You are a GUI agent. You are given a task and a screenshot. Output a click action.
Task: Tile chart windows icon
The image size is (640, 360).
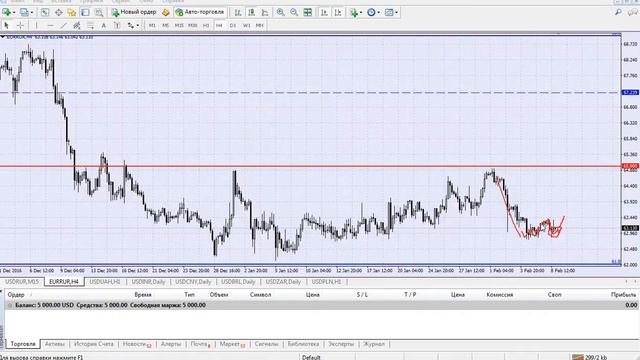[307, 13]
